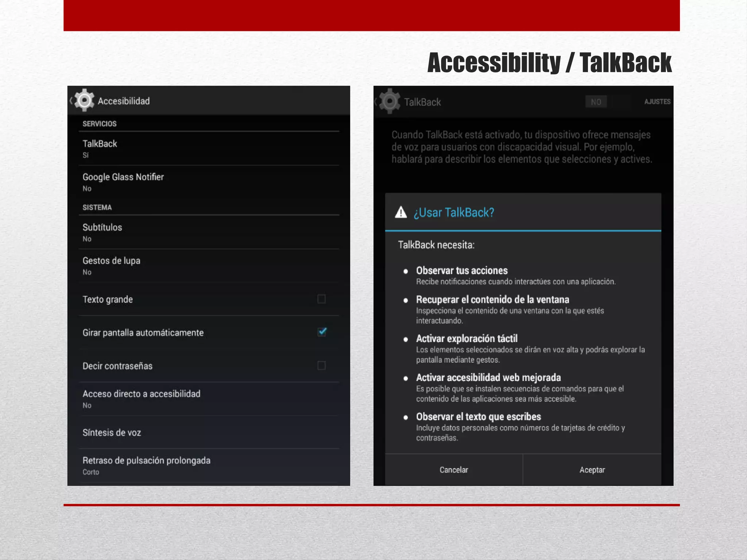Screen dimensions: 747x560
Task: Click the slide title Accessibility / TalkBack
Action: pos(549,62)
